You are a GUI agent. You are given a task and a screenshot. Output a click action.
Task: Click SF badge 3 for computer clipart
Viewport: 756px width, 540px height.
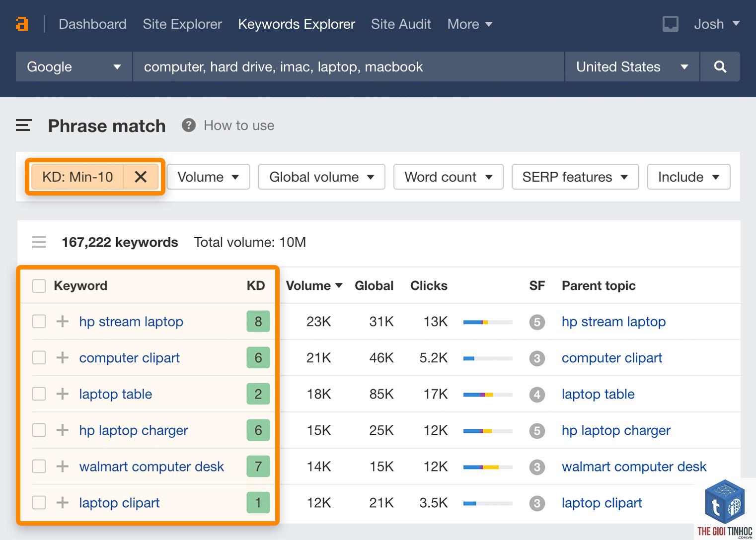point(537,358)
